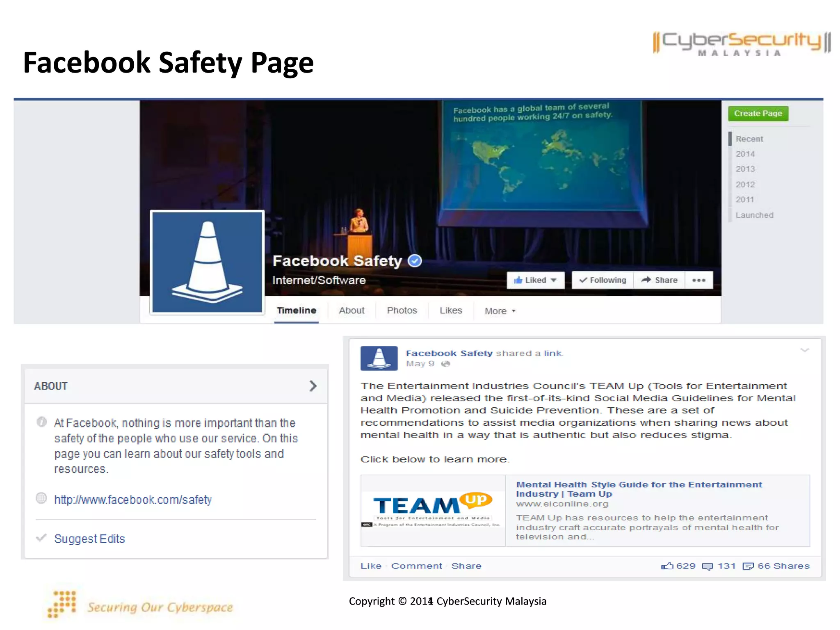Screen dimensions: 840x630
Task: Switch to the Timeline tab
Action: click(297, 310)
